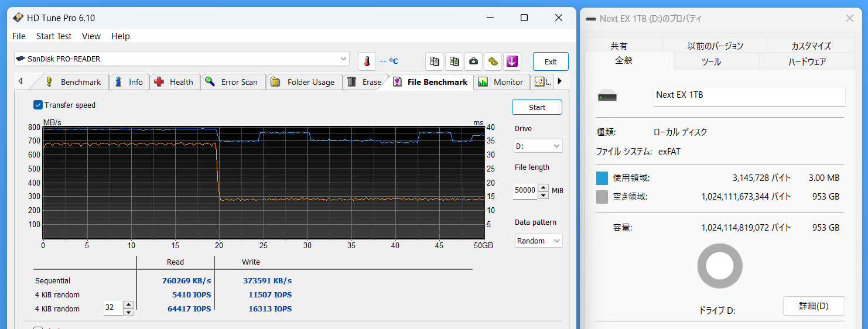Click the purple down-arrow minimize-to-tray icon
This screenshot has height=329, width=868.
(512, 61)
